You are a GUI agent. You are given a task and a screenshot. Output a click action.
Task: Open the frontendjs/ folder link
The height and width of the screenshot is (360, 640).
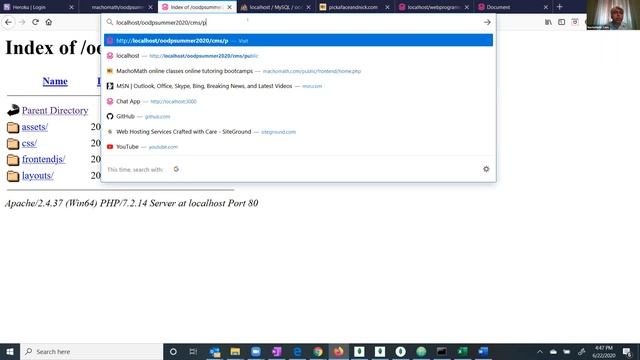(x=44, y=159)
